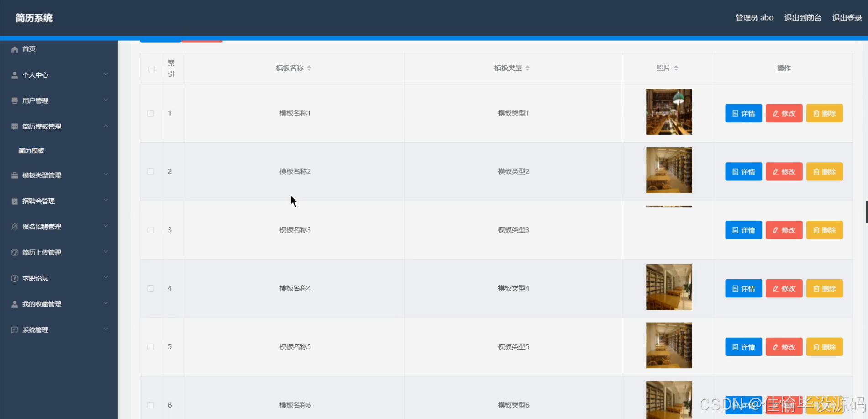This screenshot has height=419, width=868.
Task: Open photo thumbnail in row 模板名称5
Action: coord(669,345)
